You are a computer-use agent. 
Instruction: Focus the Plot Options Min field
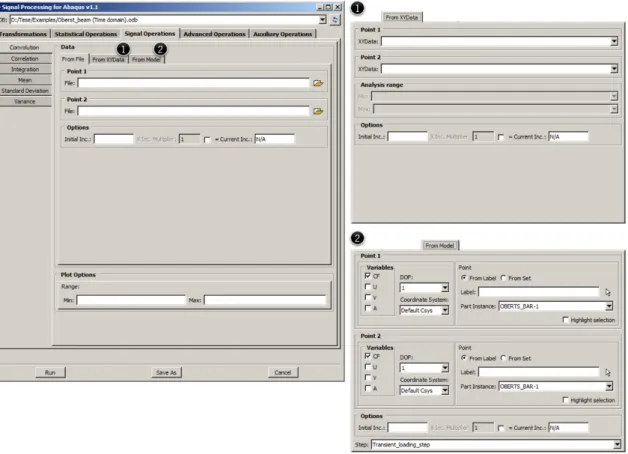click(131, 300)
